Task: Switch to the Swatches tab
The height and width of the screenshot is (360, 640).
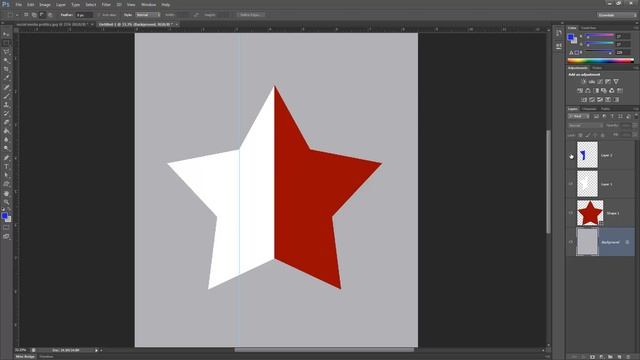Action: pyautogui.click(x=589, y=28)
